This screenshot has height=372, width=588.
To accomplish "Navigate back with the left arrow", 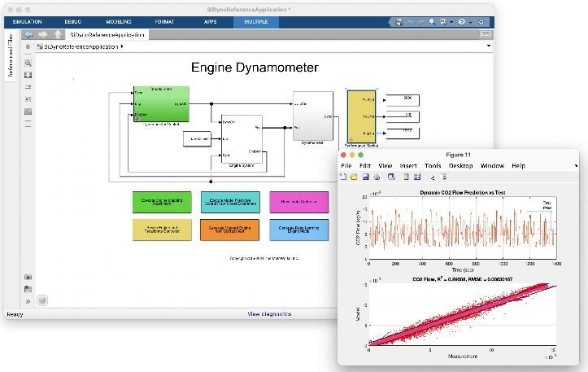I will [x=28, y=35].
